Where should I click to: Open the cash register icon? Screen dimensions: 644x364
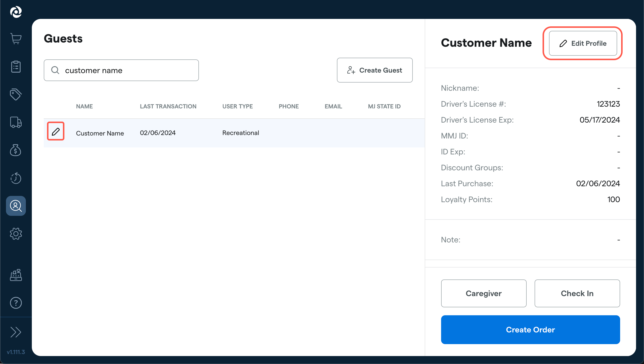(16, 275)
